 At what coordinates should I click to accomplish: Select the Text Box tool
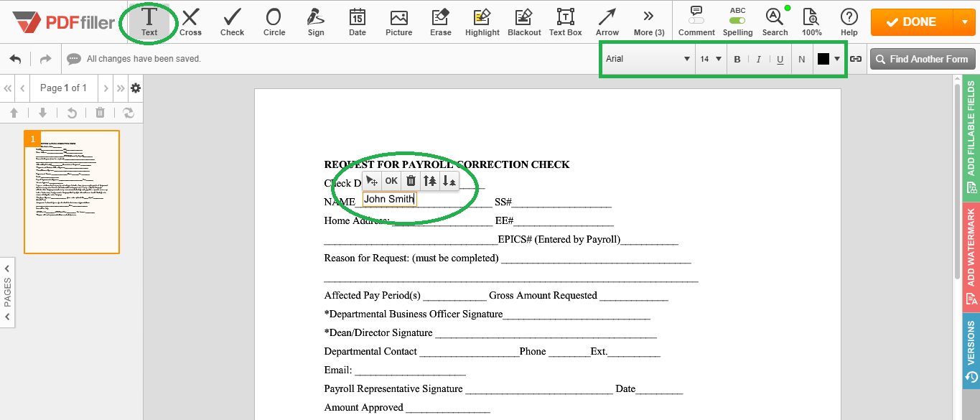click(566, 22)
